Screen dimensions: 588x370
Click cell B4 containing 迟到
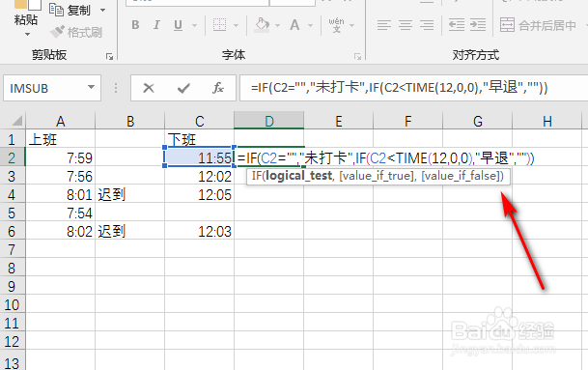point(130,195)
